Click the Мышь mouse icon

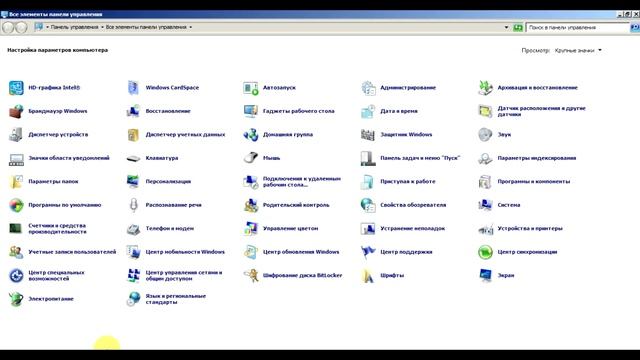[x=251, y=158]
